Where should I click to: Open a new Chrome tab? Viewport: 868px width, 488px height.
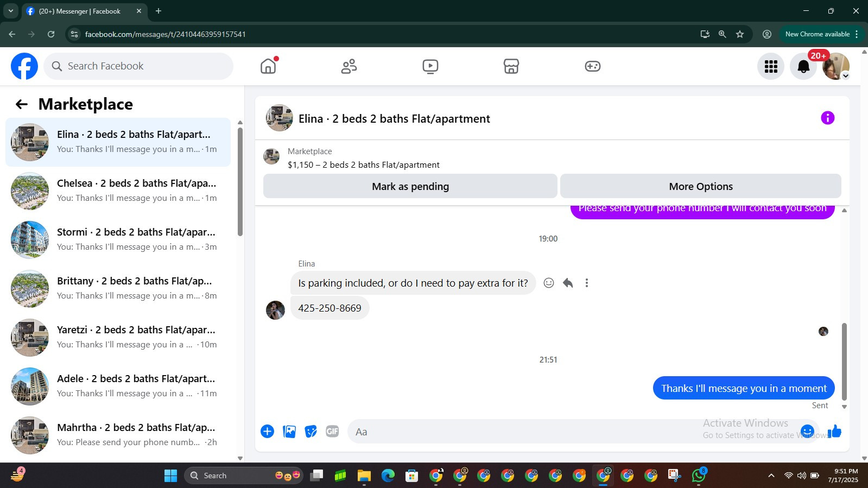(159, 11)
